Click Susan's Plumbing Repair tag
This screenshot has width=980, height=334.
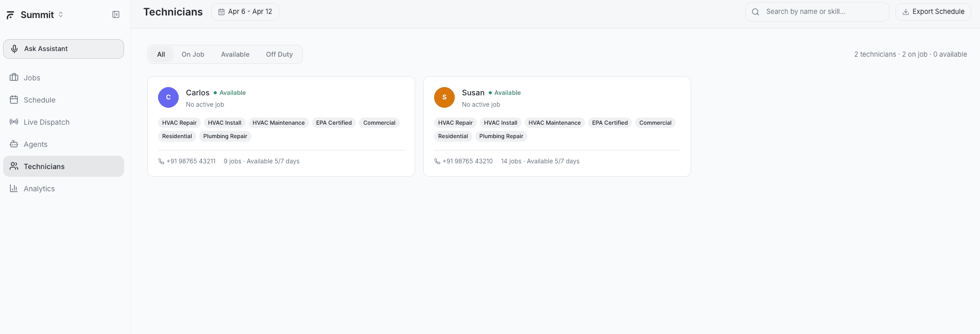(x=501, y=136)
